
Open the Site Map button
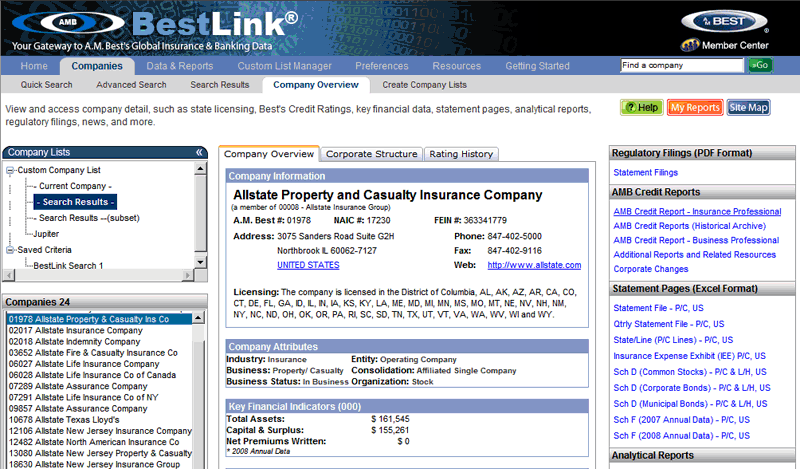coord(748,108)
